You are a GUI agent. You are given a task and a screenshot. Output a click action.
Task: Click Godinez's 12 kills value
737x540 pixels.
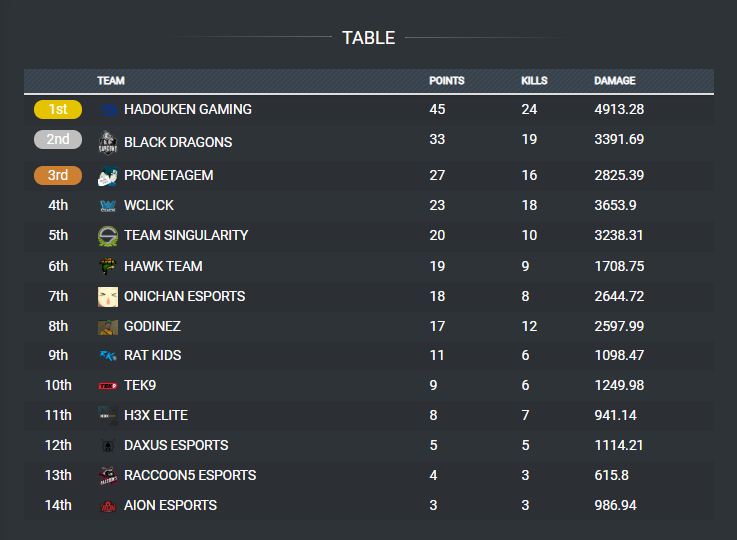tap(529, 327)
